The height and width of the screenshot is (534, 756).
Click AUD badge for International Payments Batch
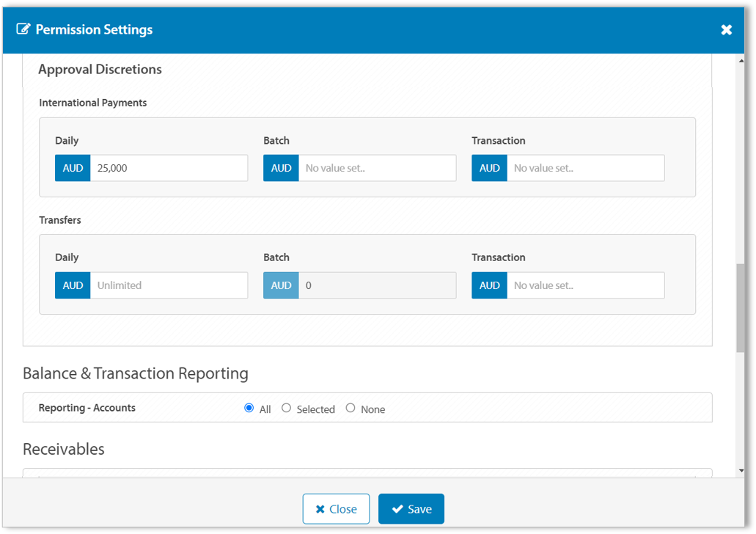281,168
